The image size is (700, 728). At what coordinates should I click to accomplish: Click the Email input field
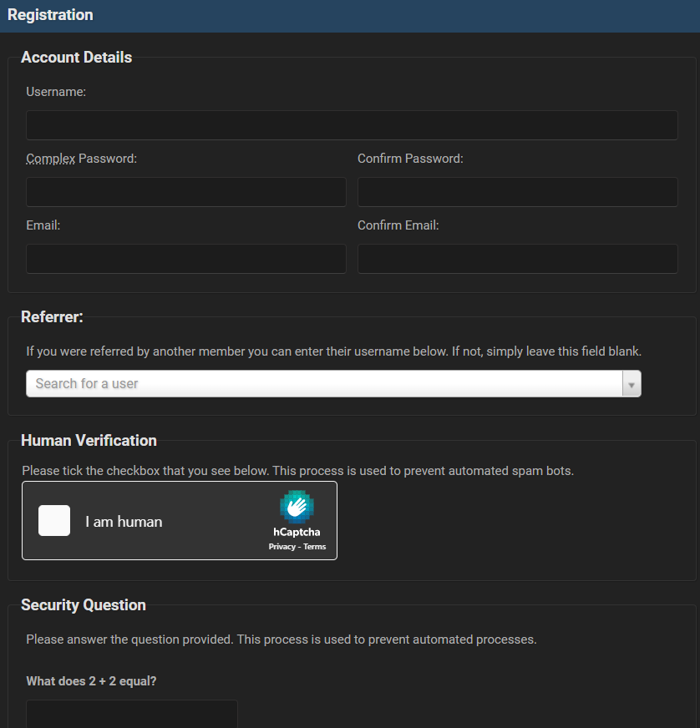click(x=185, y=259)
